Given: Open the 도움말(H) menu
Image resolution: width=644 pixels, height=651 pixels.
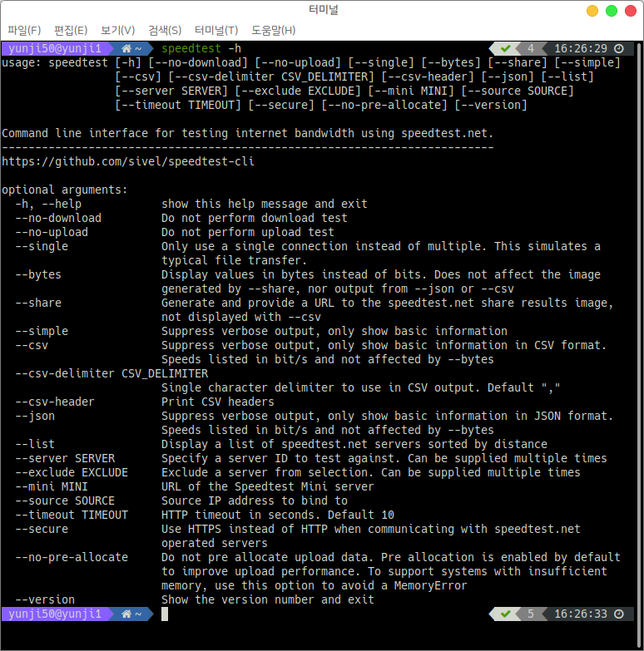Looking at the screenshot, I should point(273,31).
